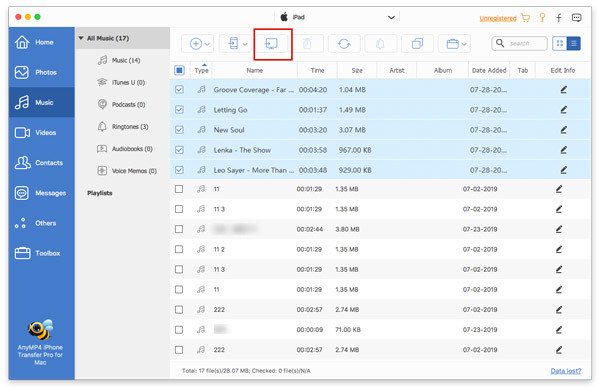Uncheck Letting Go checkbox
The width and height of the screenshot is (600, 390).
(179, 110)
